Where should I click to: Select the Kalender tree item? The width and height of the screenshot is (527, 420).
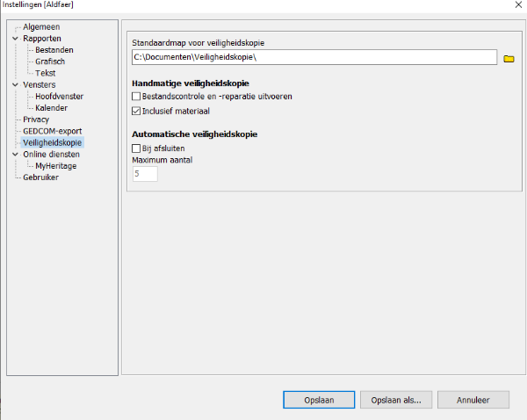(x=52, y=107)
